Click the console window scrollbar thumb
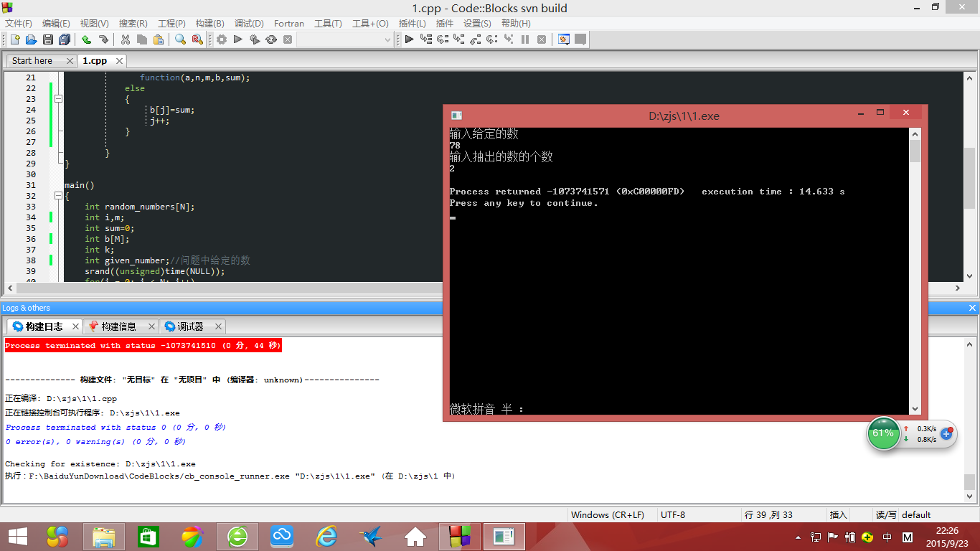Viewport: 980px width, 551px height. click(x=915, y=151)
